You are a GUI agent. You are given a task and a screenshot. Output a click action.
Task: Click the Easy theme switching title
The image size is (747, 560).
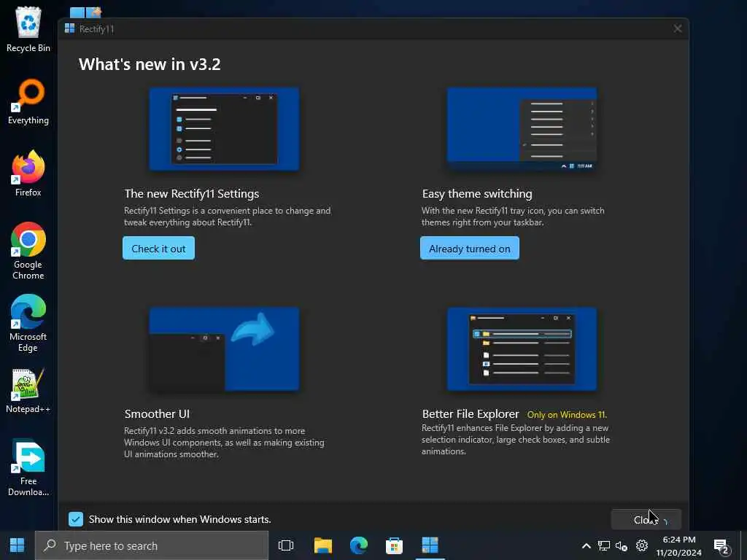(477, 194)
